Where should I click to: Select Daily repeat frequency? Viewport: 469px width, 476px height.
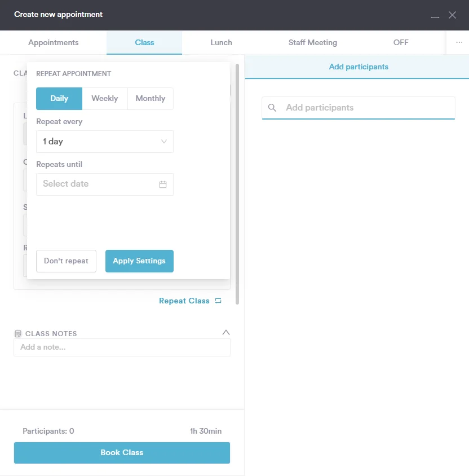[x=59, y=99]
